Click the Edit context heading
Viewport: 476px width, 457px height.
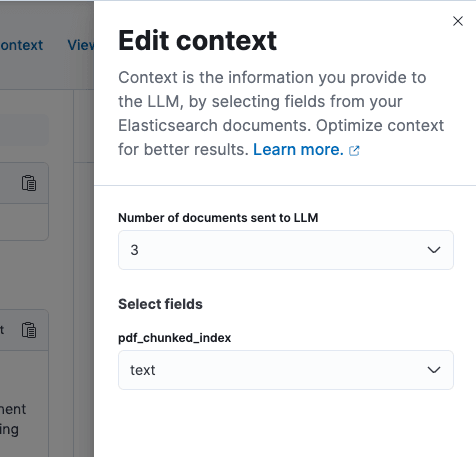(x=197, y=40)
